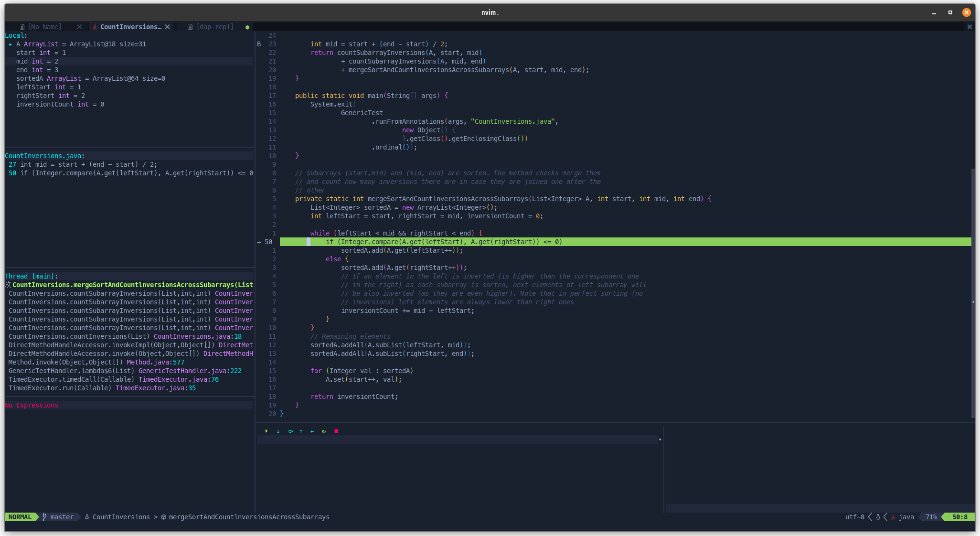This screenshot has width=980, height=536.
Task: Click the step into down-arrow icon
Action: pyautogui.click(x=278, y=431)
